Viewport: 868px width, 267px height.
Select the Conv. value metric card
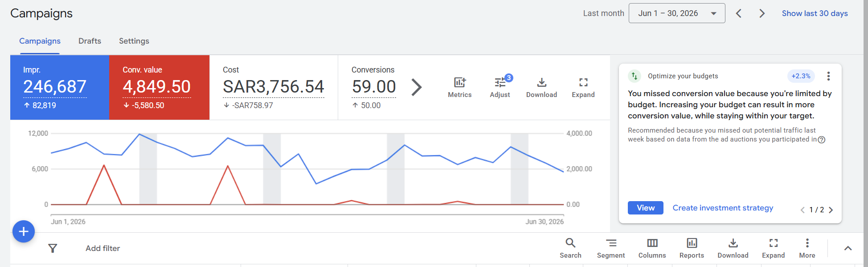pos(160,87)
